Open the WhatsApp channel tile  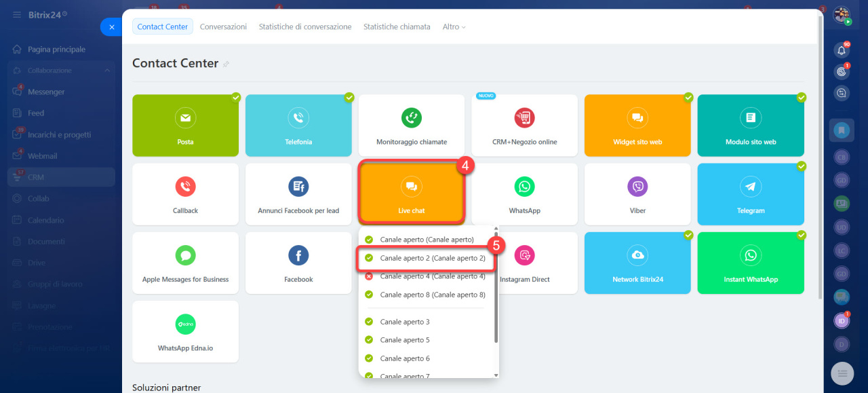pos(525,194)
